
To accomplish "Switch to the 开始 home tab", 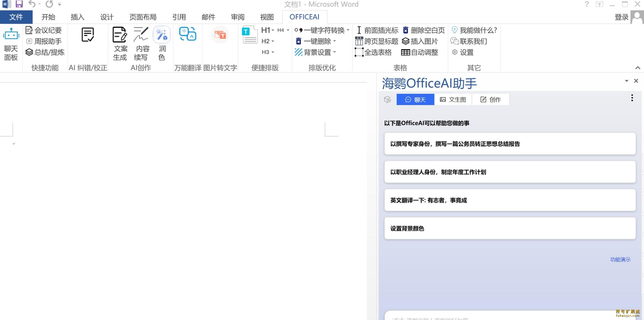I will (48, 17).
